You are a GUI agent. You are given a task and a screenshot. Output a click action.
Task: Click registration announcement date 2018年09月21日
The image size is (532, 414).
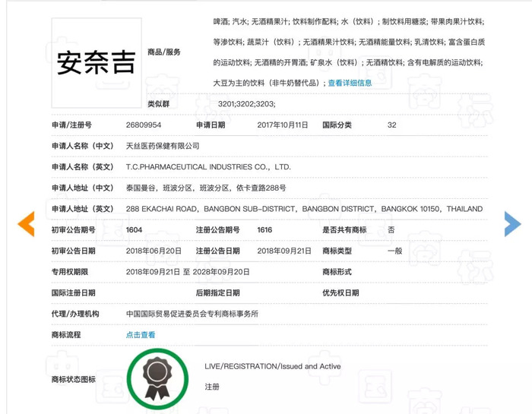point(284,251)
